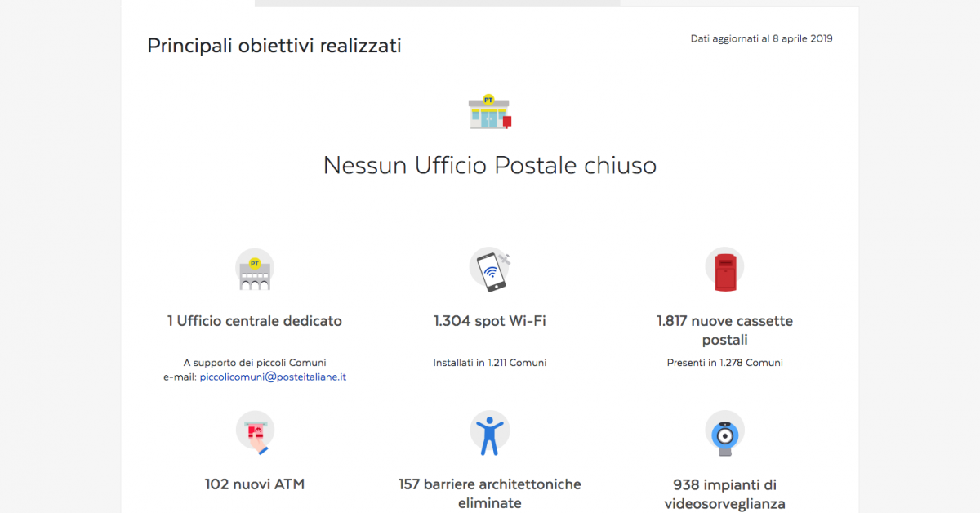
Task: Click '157 barriere architettoniche eliminate' title
Action: [x=490, y=493]
